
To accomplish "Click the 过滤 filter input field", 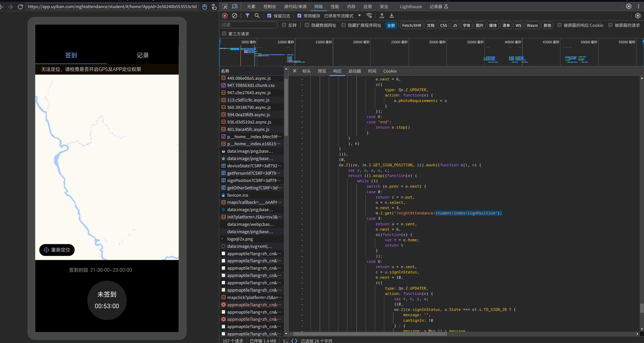I will pyautogui.click(x=249, y=25).
